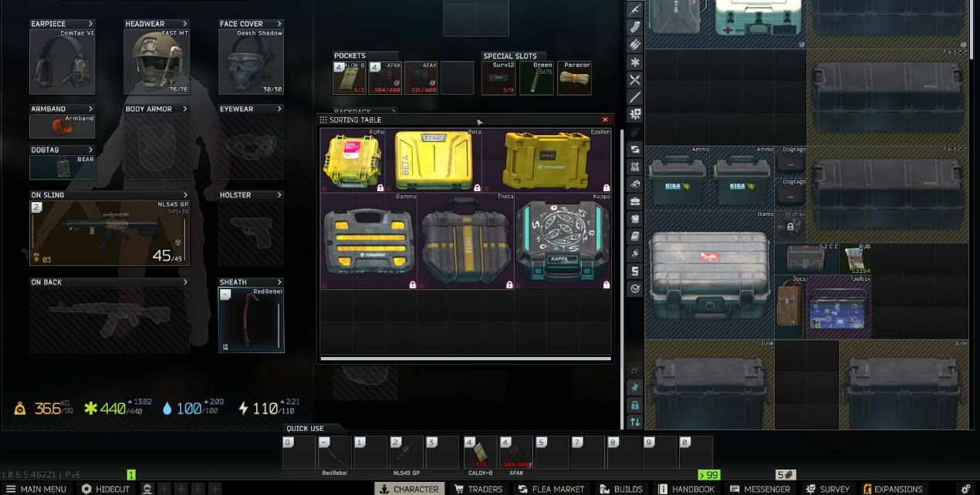Image resolution: width=980 pixels, height=495 pixels.
Task: Select the Epsilon secure container
Action: [x=547, y=161]
